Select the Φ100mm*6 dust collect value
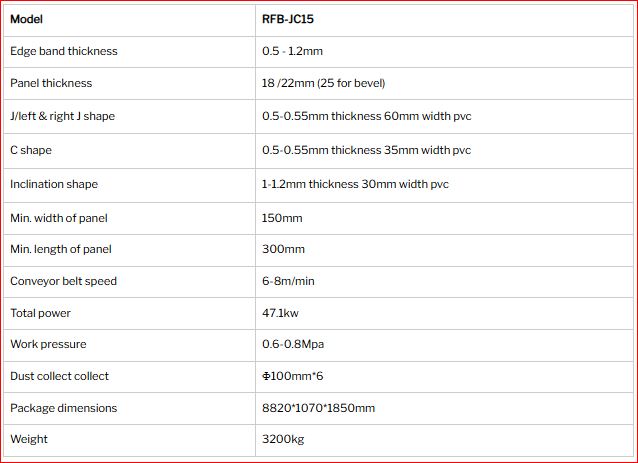The width and height of the screenshot is (638, 463). coord(293,376)
